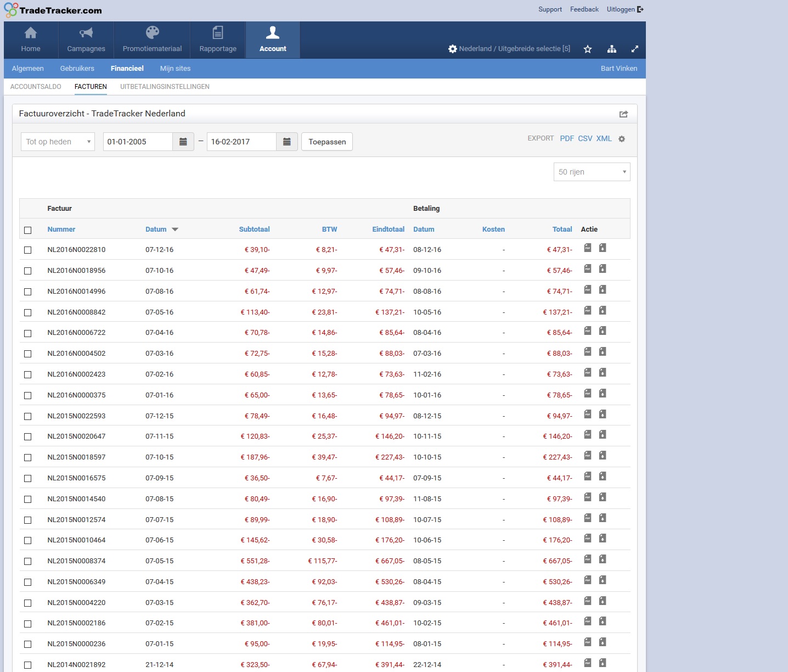Click the gear beside Nederland selection
Screen dimensions: 788x672
[453, 49]
